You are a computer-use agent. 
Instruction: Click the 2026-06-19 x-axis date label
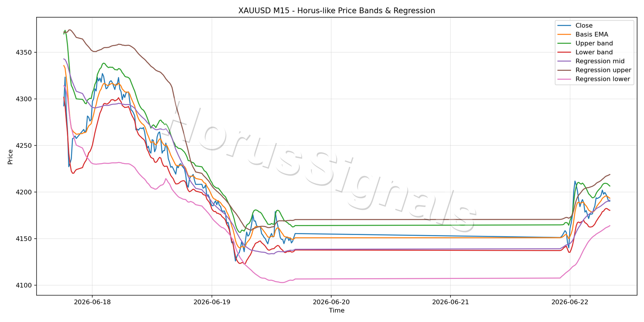[212, 302]
